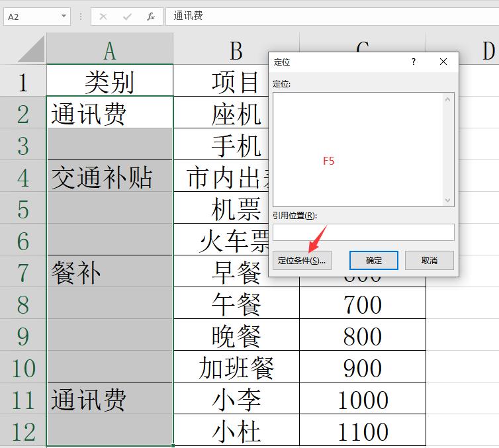
Task: Select row 3 header
Action: point(23,144)
